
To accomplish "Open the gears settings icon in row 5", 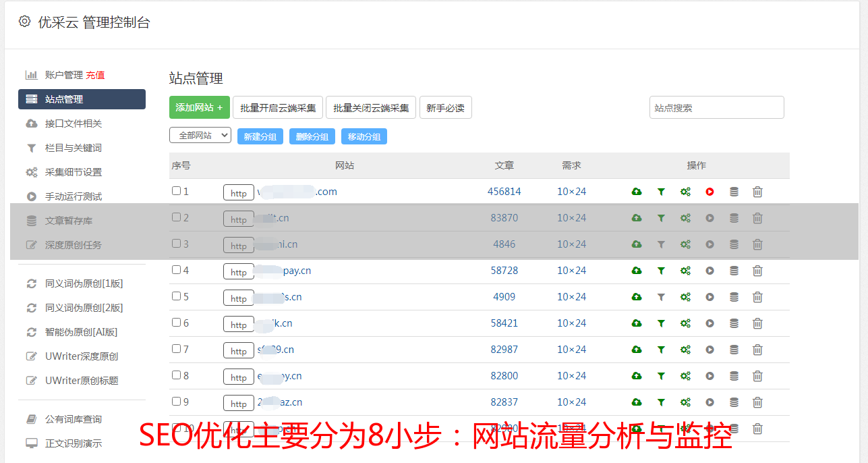I will pyautogui.click(x=685, y=297).
